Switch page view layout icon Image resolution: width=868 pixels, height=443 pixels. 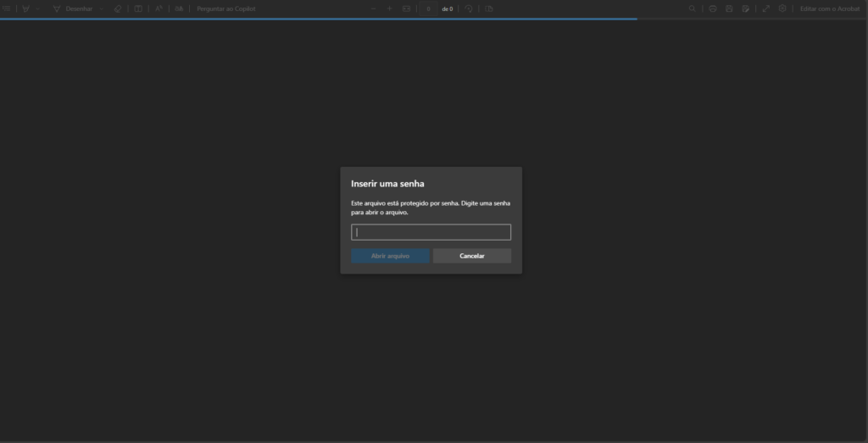coord(489,8)
